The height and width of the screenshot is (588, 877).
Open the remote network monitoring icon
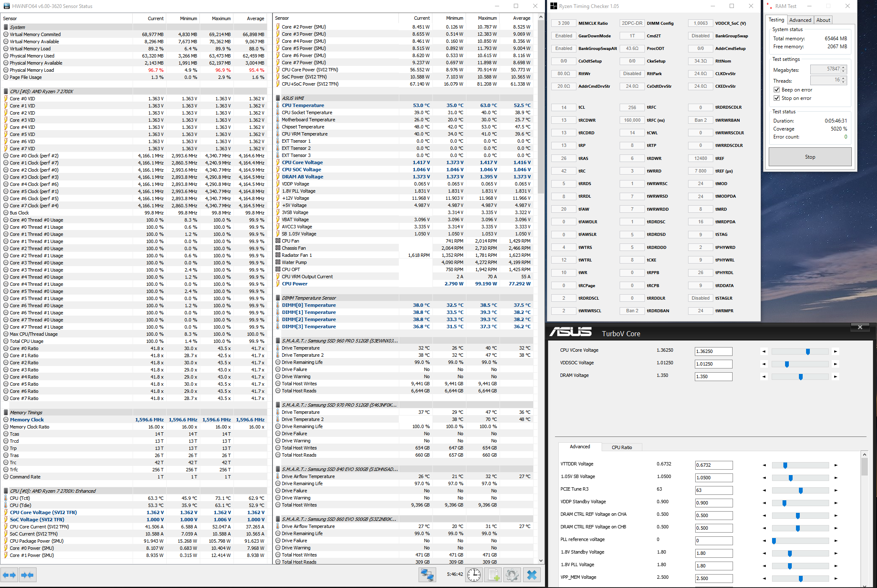(x=427, y=575)
